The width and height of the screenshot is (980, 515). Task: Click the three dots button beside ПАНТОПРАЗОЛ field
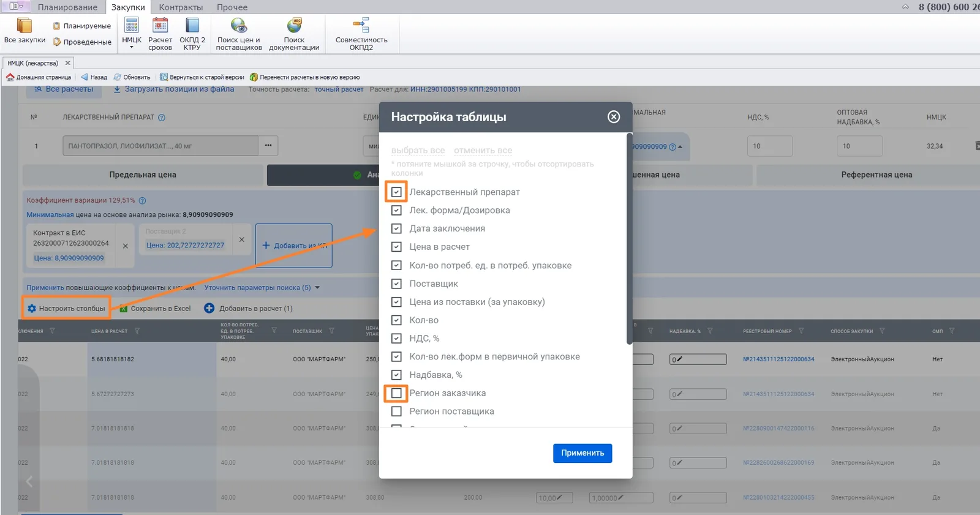pos(268,146)
